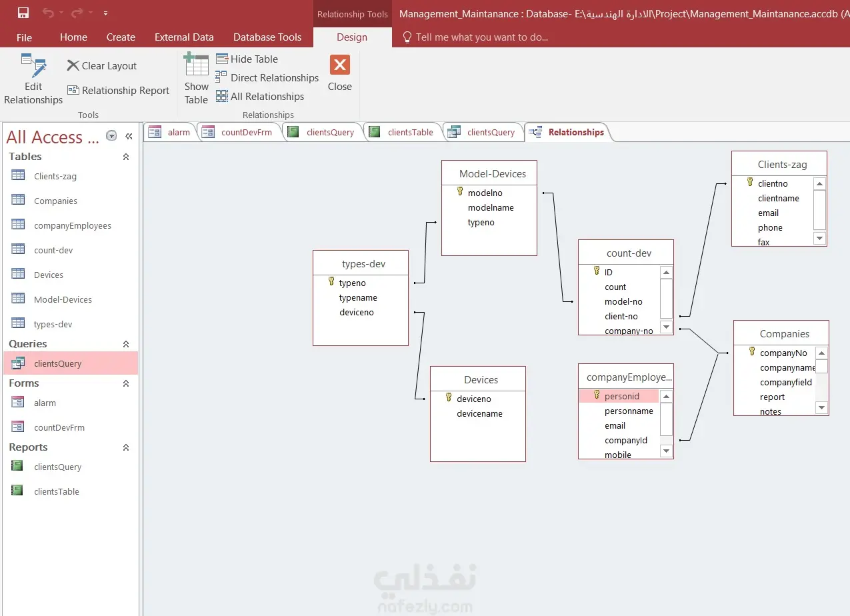Click the count-dev field list scrollbar
850x616 pixels.
[x=666, y=300]
